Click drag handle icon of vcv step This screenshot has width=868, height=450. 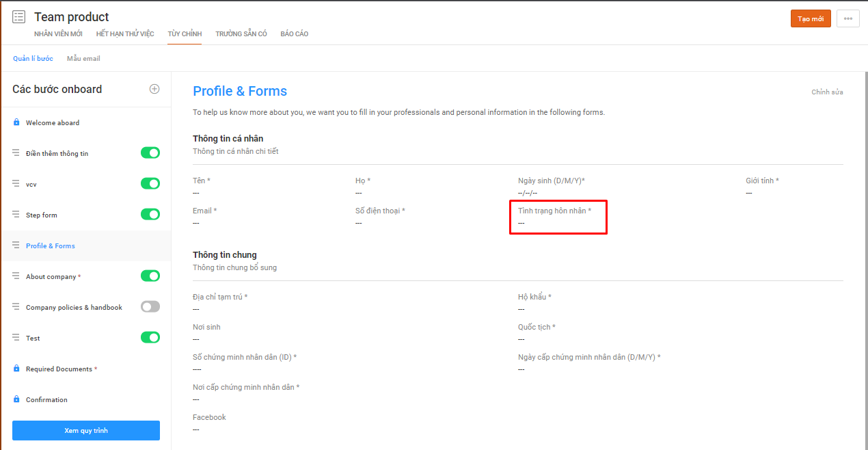pyautogui.click(x=16, y=183)
